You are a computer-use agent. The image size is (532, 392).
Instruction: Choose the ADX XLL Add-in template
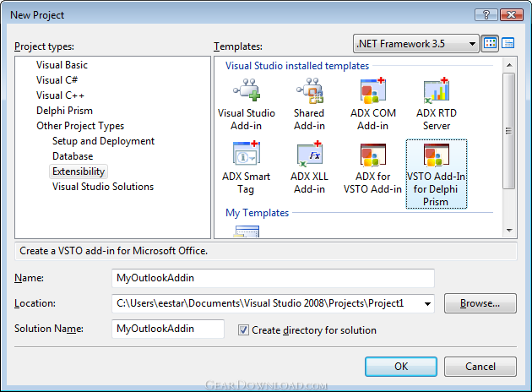pyautogui.click(x=309, y=167)
